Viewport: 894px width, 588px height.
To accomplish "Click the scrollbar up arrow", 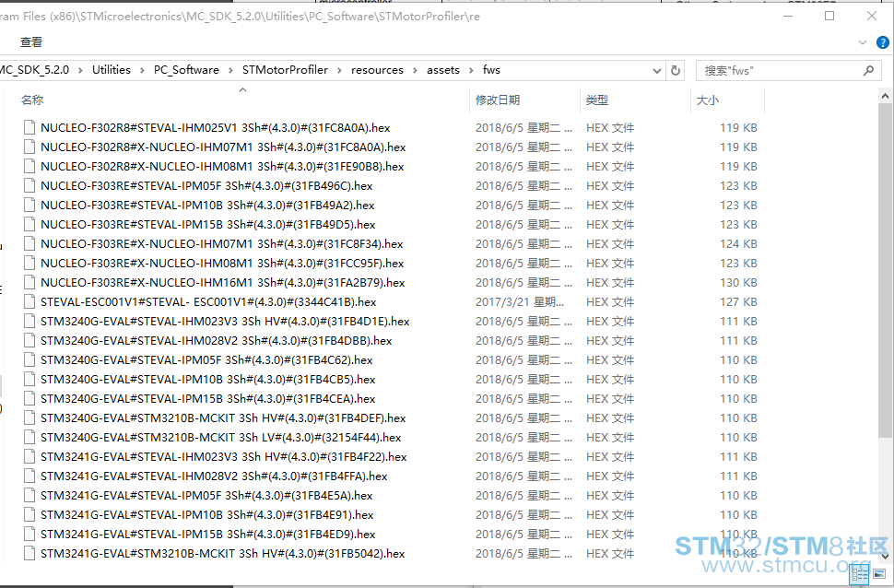I will 885,96.
